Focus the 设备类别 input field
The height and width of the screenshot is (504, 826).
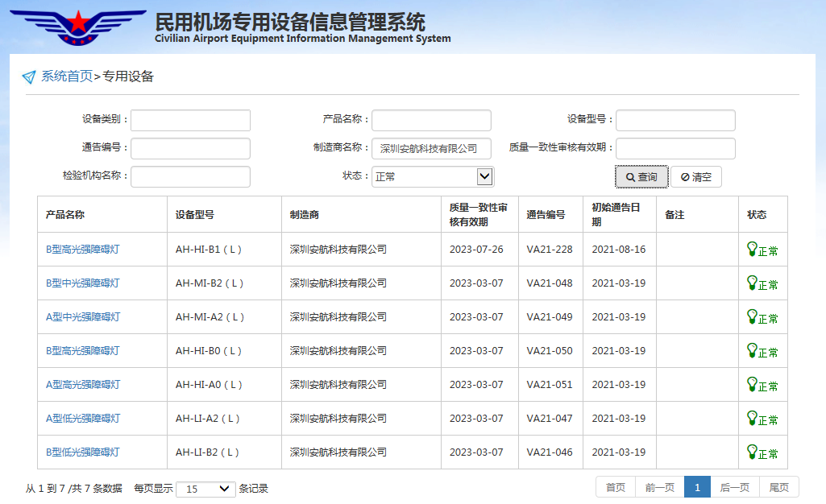(x=190, y=121)
